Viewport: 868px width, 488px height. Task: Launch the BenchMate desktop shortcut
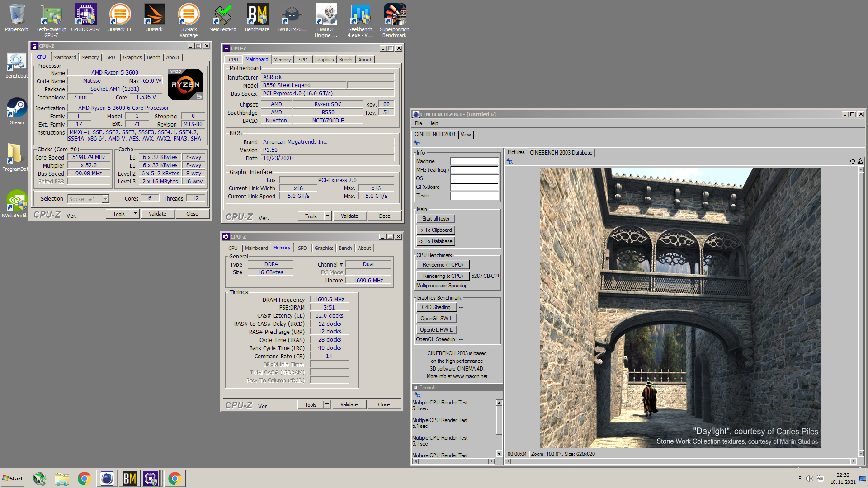coord(257,18)
